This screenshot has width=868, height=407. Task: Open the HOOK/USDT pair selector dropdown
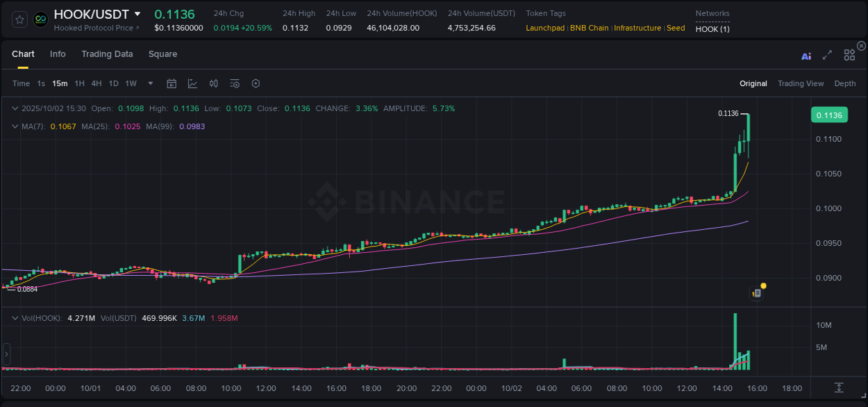137,13
